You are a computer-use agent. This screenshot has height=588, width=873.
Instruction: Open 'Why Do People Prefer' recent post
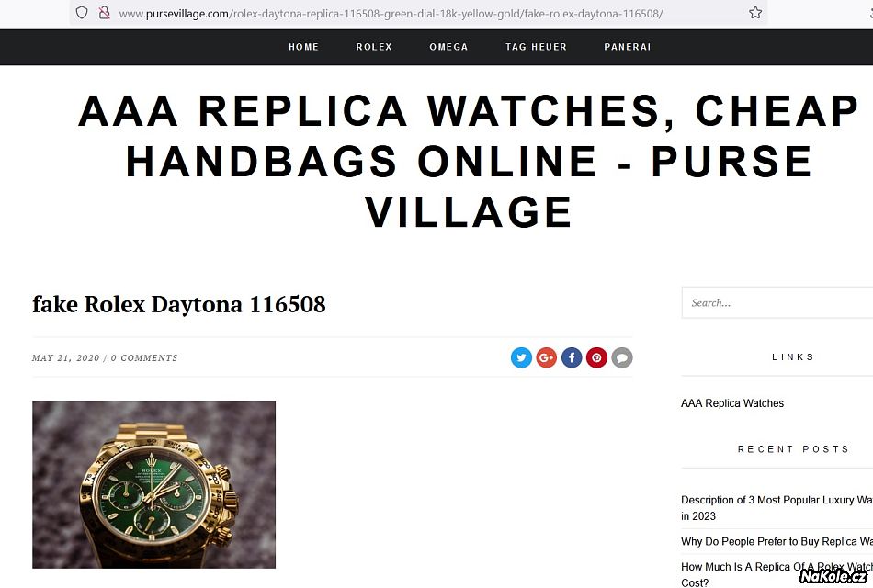[x=777, y=541]
